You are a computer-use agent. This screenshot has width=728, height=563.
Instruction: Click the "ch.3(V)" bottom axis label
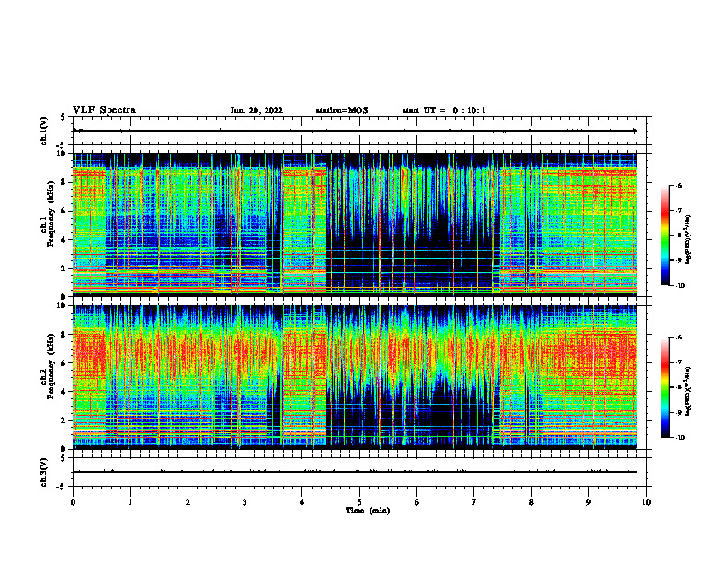pyautogui.click(x=44, y=472)
